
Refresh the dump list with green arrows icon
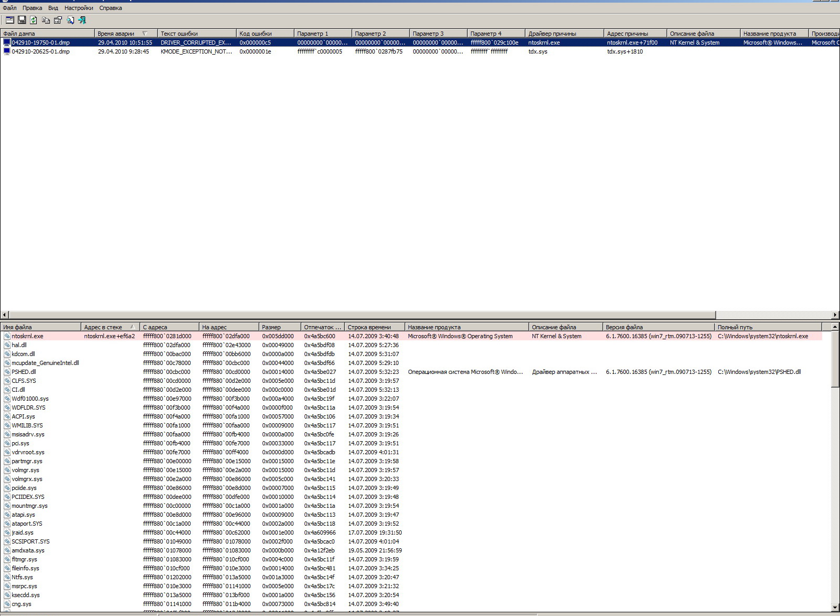[x=34, y=20]
